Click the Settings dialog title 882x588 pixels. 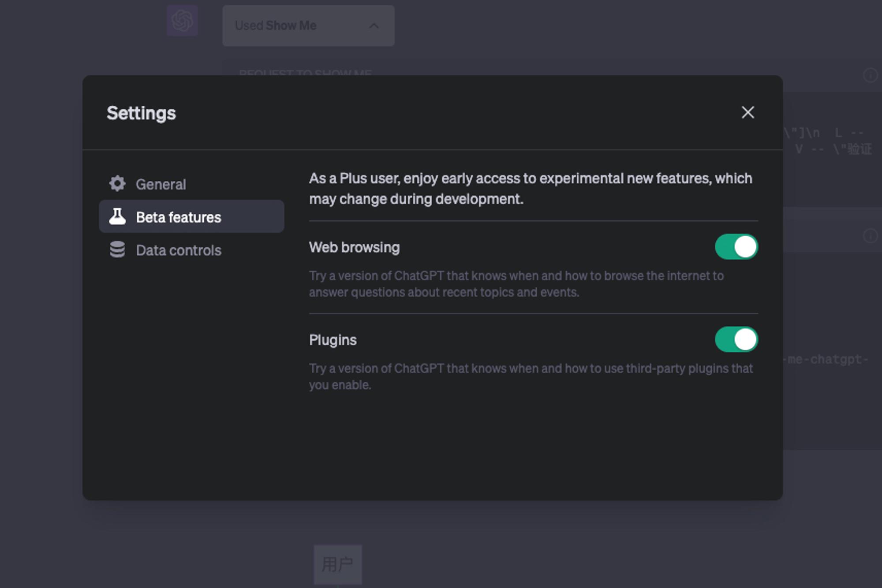click(x=141, y=113)
